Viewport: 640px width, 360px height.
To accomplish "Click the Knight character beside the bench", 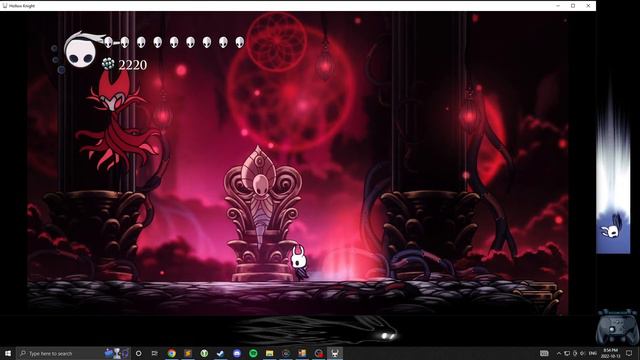I will coord(299,262).
